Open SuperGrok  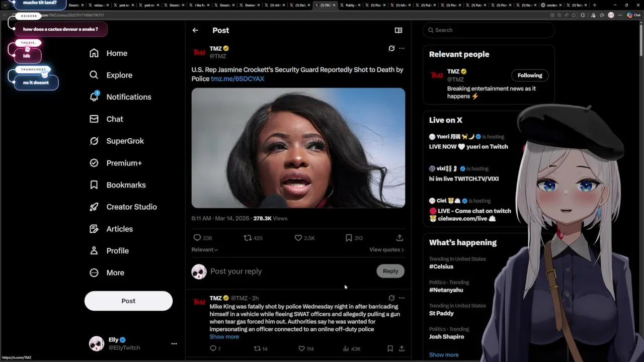click(x=116, y=141)
